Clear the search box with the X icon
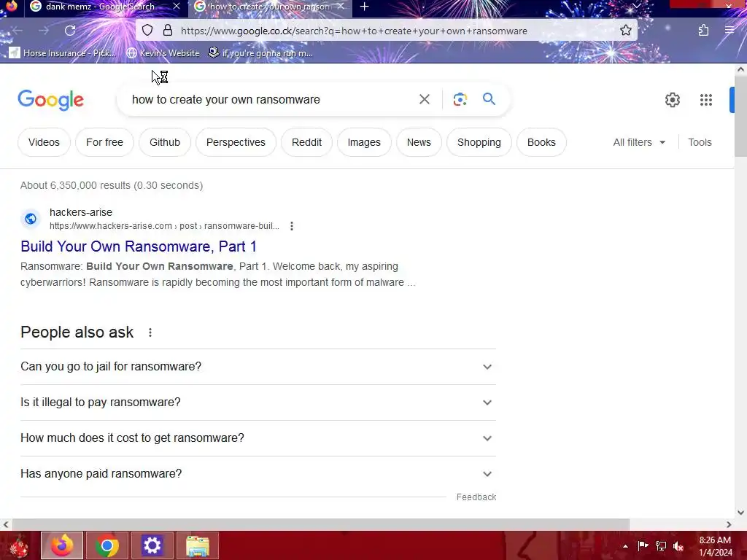The height and width of the screenshot is (560, 747). point(425,99)
